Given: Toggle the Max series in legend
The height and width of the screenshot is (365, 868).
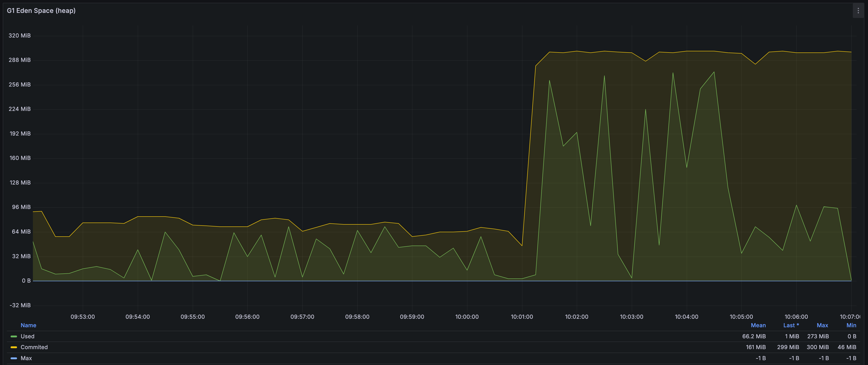Looking at the screenshot, I should click(x=26, y=358).
